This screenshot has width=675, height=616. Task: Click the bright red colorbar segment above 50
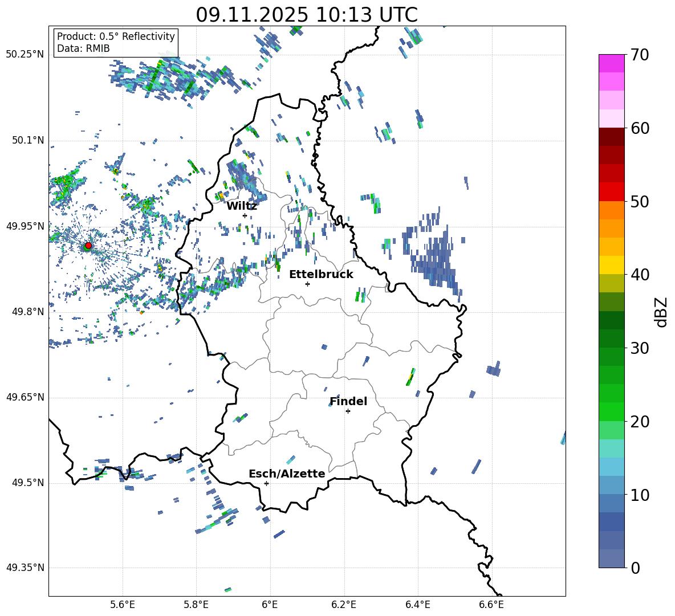[611, 191]
